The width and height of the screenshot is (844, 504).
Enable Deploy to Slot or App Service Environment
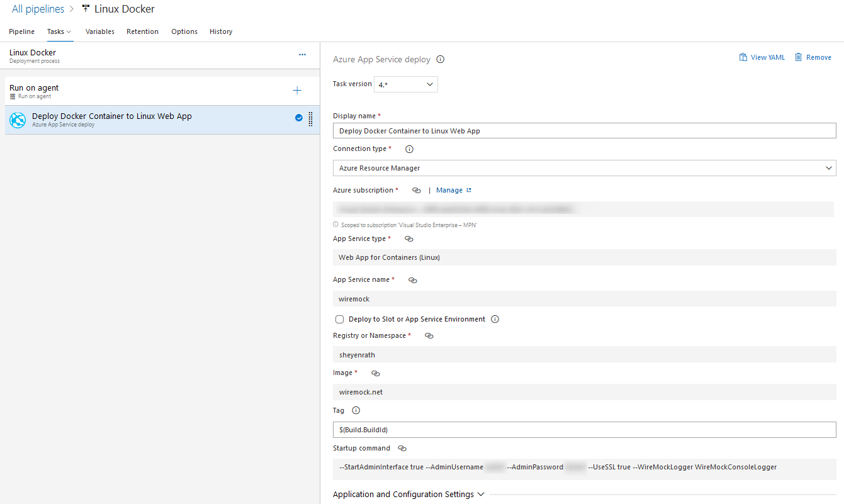point(340,320)
